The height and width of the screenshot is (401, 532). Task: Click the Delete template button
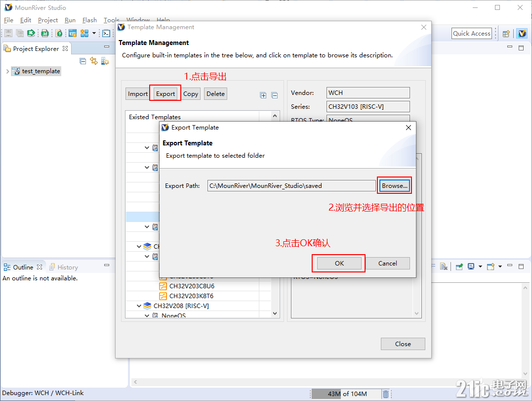(x=215, y=94)
